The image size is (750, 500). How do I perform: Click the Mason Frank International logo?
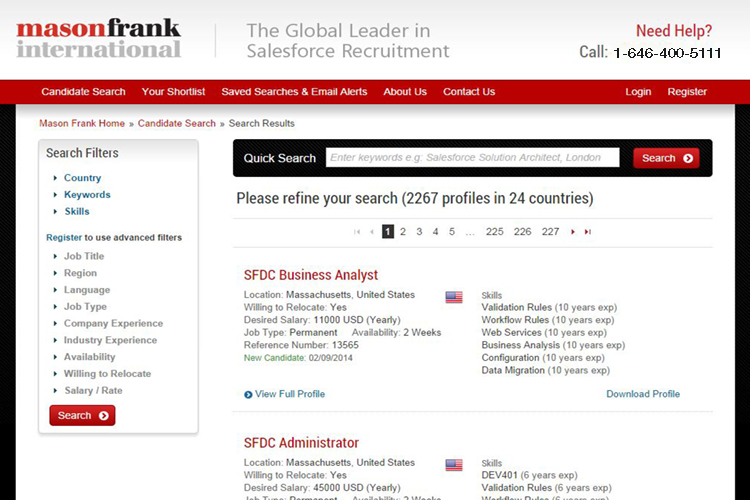coord(99,38)
